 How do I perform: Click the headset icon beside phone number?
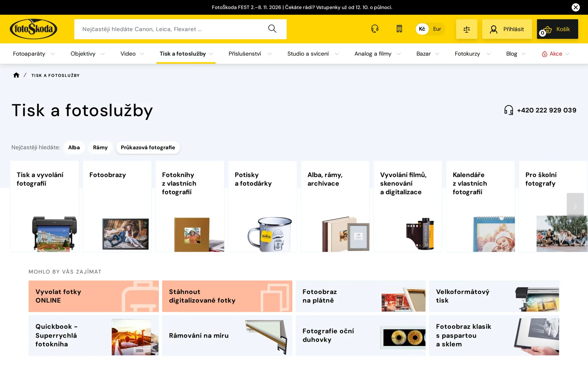tap(508, 110)
